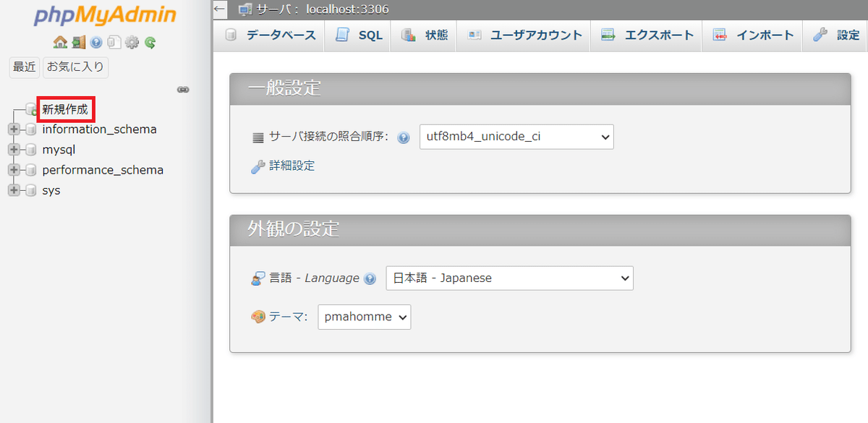
Task: Click the 最近 button
Action: (24, 67)
